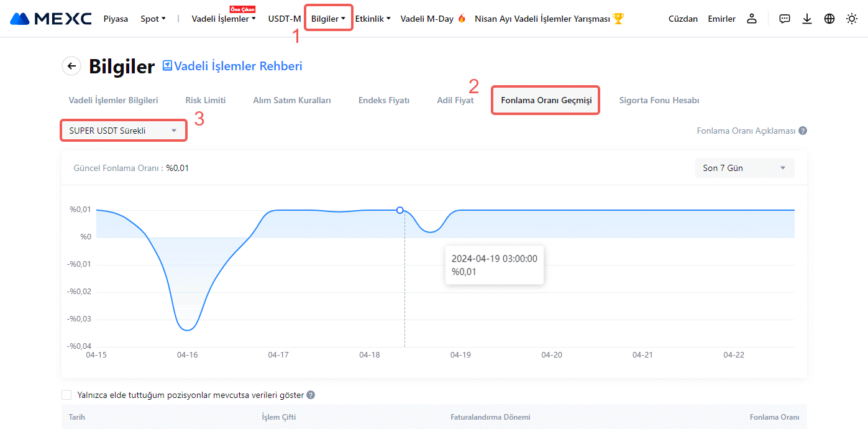Viewport: 868px width, 434px height.
Task: Click the download app icon
Action: (x=807, y=19)
